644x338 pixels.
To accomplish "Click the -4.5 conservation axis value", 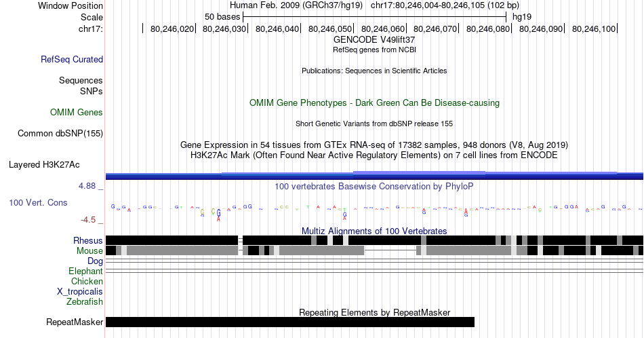I will coord(88,220).
